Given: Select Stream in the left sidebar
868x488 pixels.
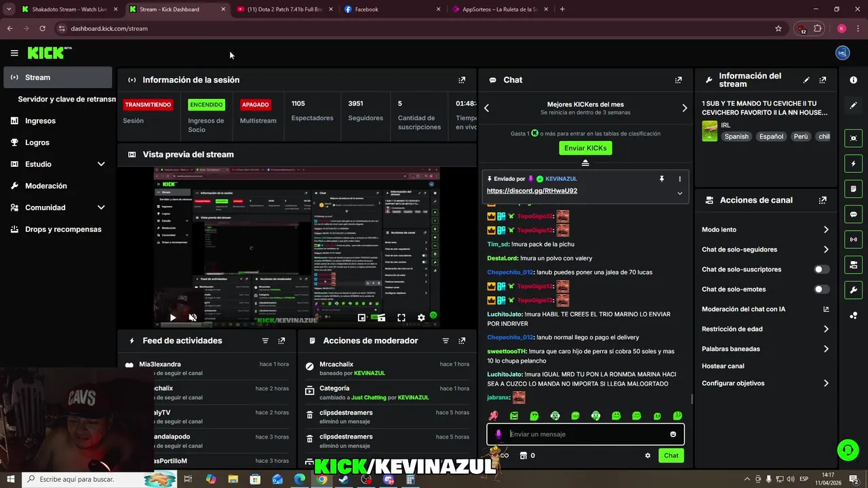Looking at the screenshot, I should click(58, 77).
